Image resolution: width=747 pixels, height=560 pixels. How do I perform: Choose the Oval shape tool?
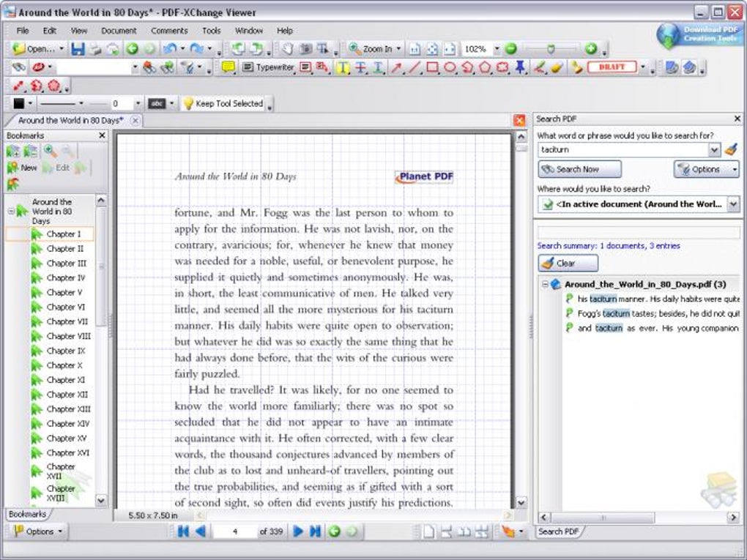450,67
